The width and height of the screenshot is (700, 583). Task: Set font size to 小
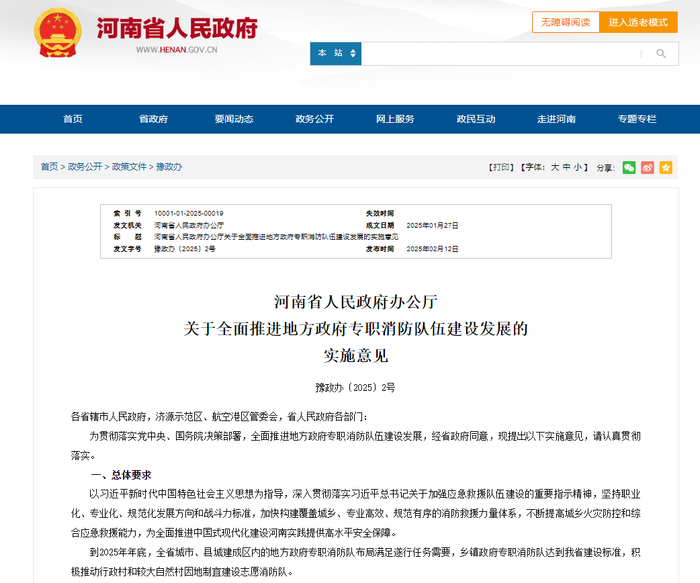pyautogui.click(x=578, y=167)
